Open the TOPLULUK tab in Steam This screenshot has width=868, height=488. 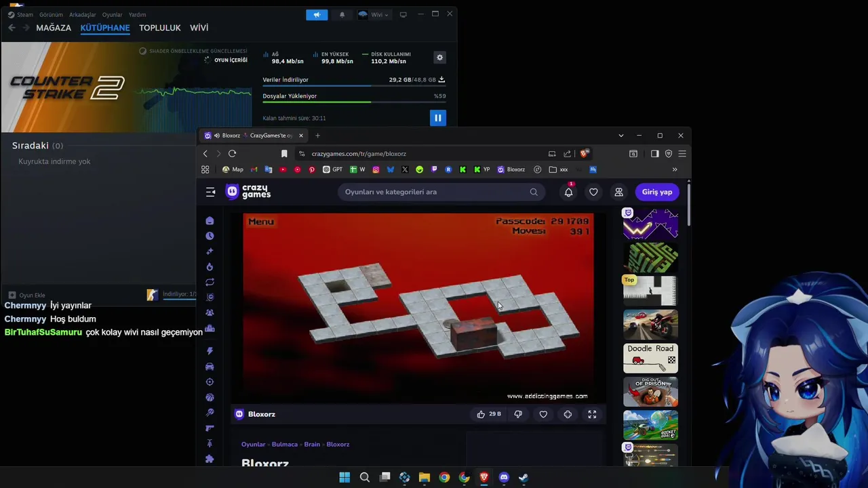click(160, 28)
